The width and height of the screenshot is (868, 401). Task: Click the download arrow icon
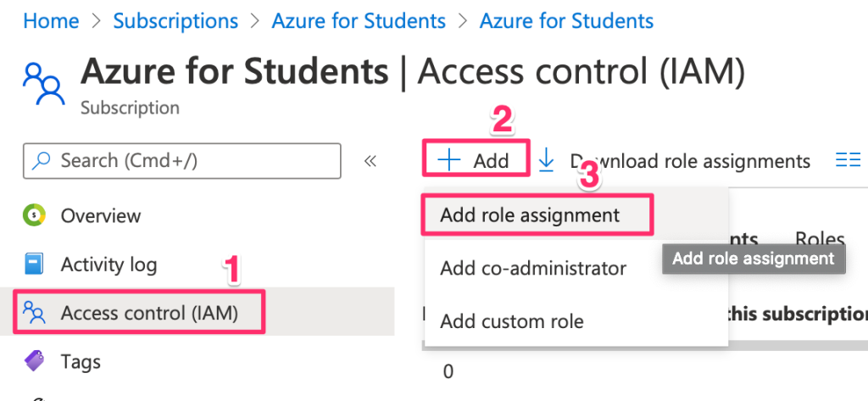coord(547,160)
